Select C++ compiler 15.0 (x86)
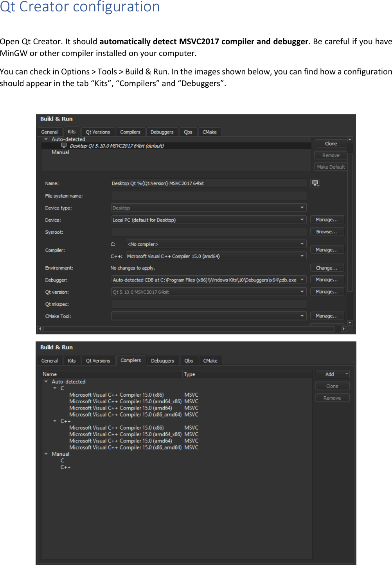 point(117,428)
